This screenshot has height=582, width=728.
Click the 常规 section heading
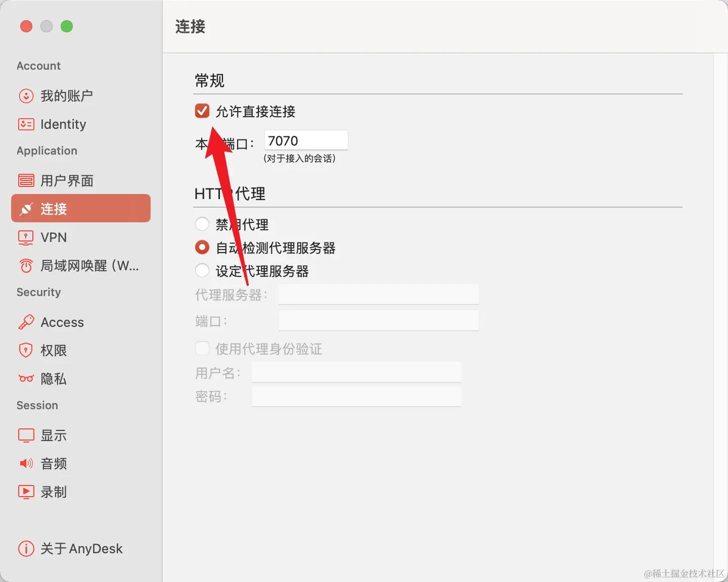(209, 80)
